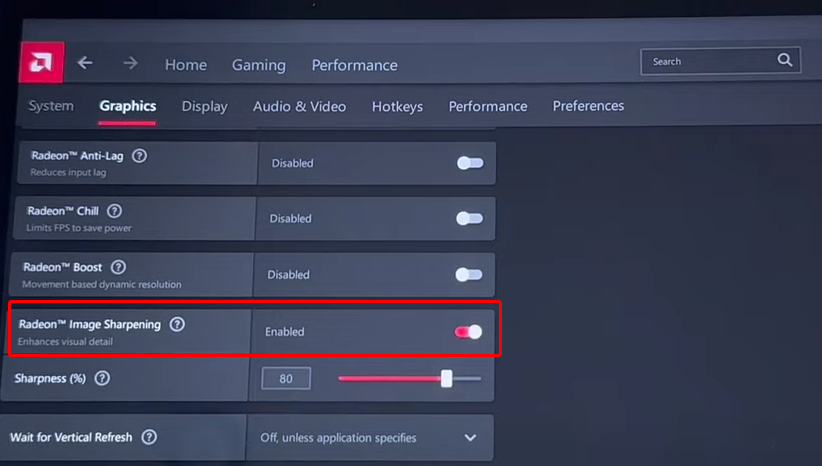This screenshot has height=466, width=822.
Task: Open the Gaming section
Action: tap(259, 65)
